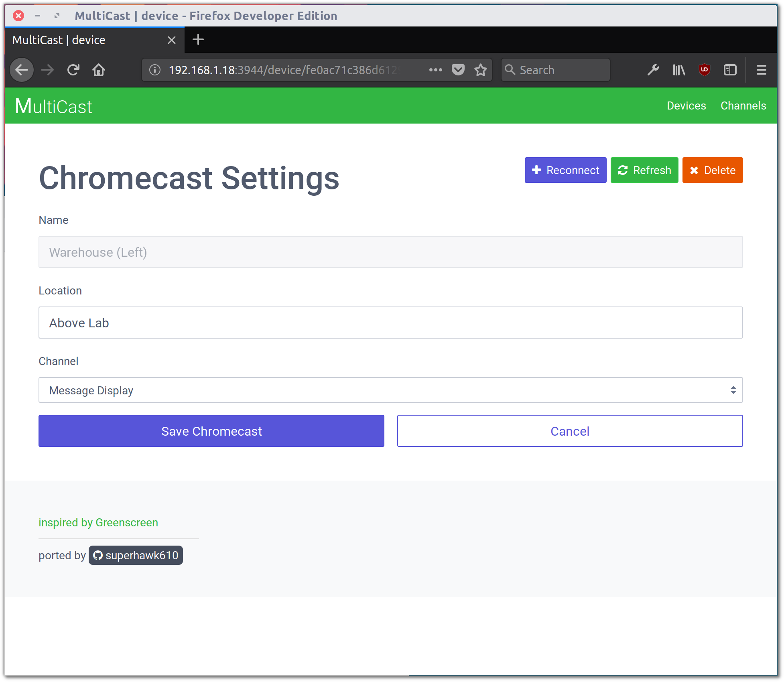The image size is (784, 682).
Task: Click the uBlock Origin extension icon
Action: (x=705, y=69)
